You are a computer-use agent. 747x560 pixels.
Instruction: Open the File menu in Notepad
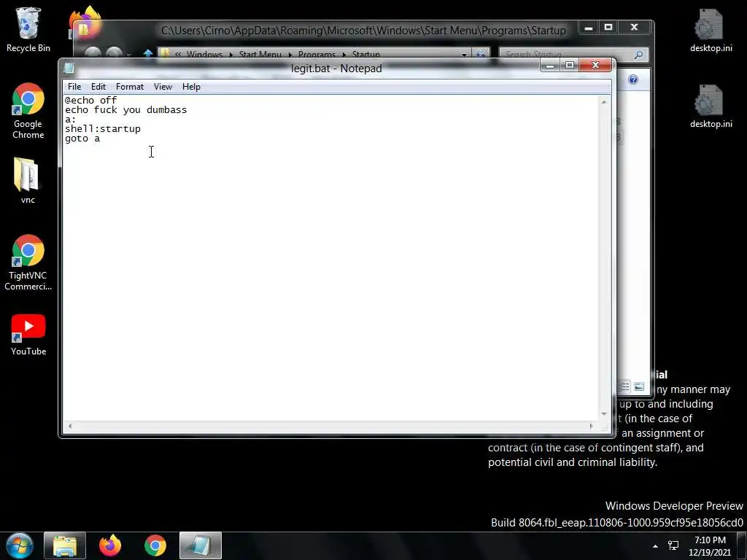(x=74, y=87)
